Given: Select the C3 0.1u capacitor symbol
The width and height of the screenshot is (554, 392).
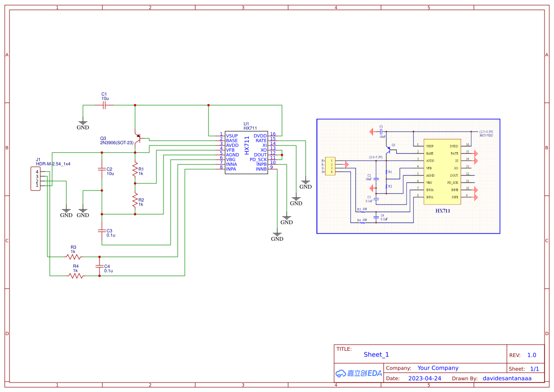Looking at the screenshot, I should (x=101, y=230).
